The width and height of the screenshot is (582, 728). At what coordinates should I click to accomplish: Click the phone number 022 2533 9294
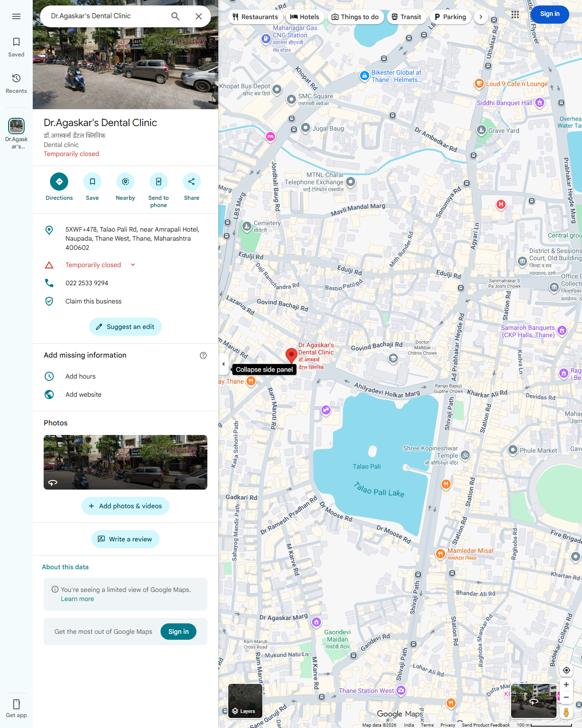point(87,283)
